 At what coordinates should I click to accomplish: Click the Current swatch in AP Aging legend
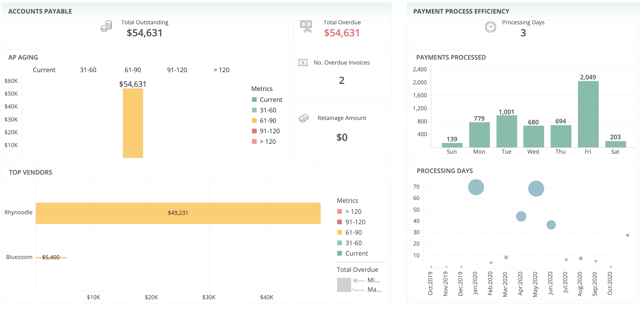pos(254,100)
